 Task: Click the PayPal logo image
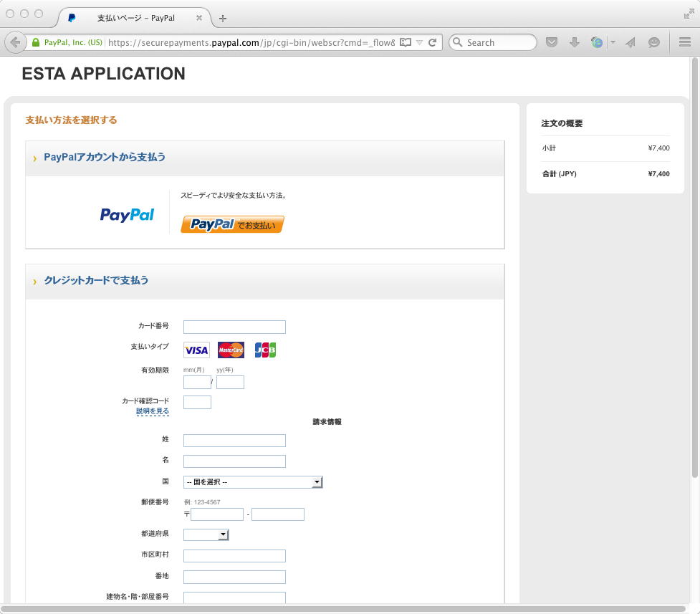point(127,215)
